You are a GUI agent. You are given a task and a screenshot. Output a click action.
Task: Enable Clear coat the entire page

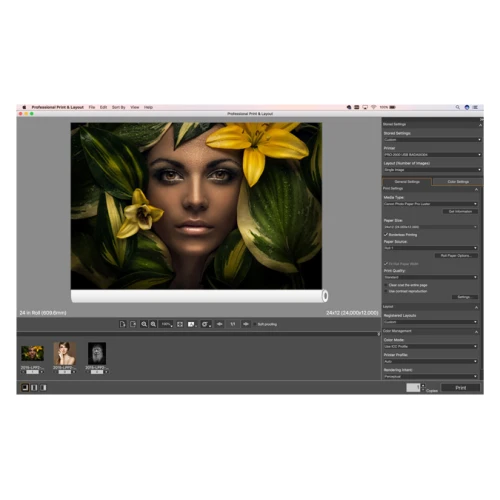point(386,285)
